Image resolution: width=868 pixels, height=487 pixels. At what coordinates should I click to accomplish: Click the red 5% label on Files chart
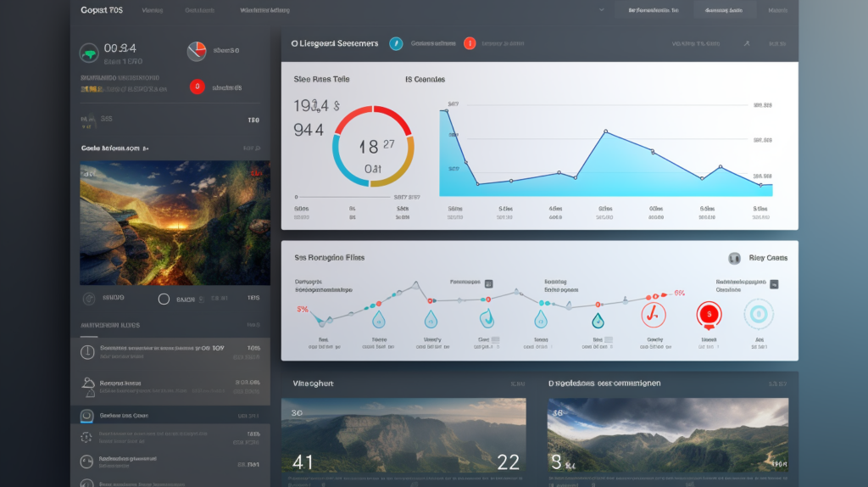click(x=303, y=309)
